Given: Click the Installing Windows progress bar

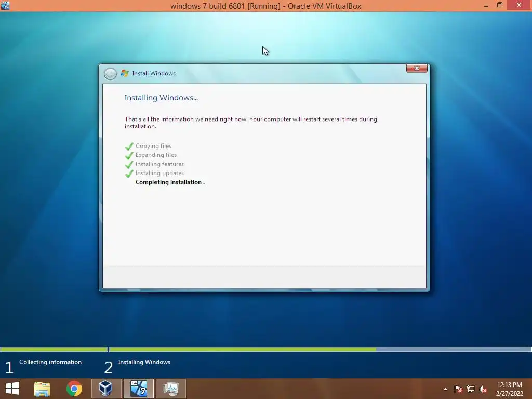Looking at the screenshot, I should click(x=320, y=349).
